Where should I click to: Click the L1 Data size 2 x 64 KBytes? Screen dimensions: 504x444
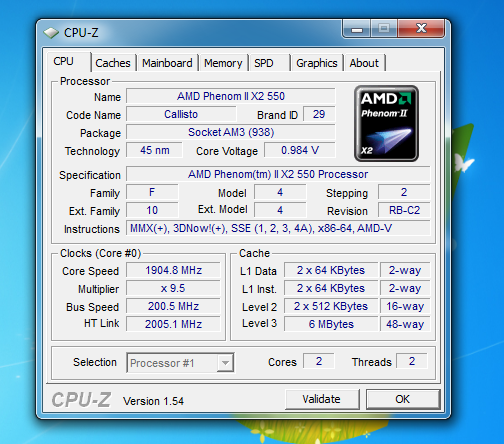pyautogui.click(x=331, y=270)
